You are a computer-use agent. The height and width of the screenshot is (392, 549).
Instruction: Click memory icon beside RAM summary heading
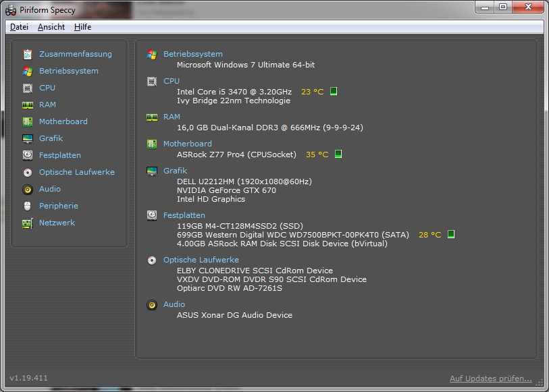(x=152, y=117)
